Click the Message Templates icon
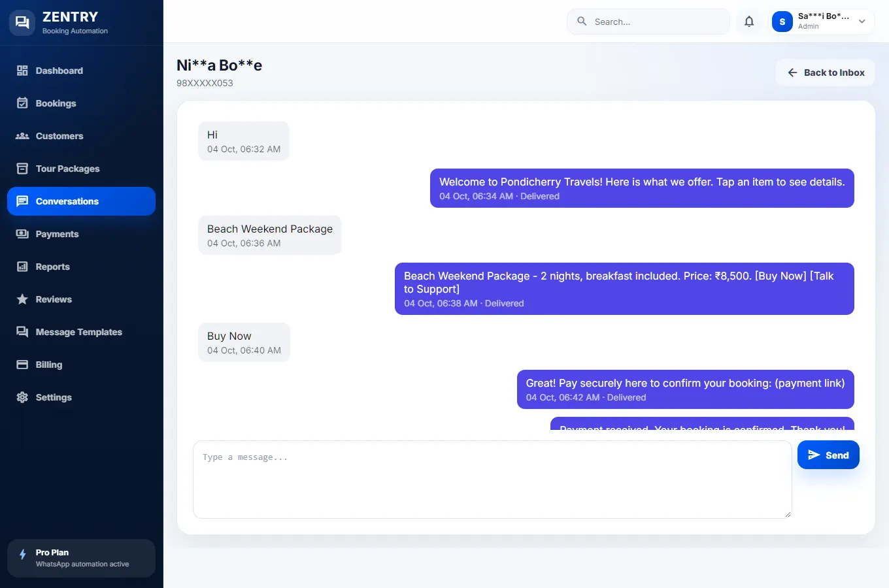 [x=22, y=332]
